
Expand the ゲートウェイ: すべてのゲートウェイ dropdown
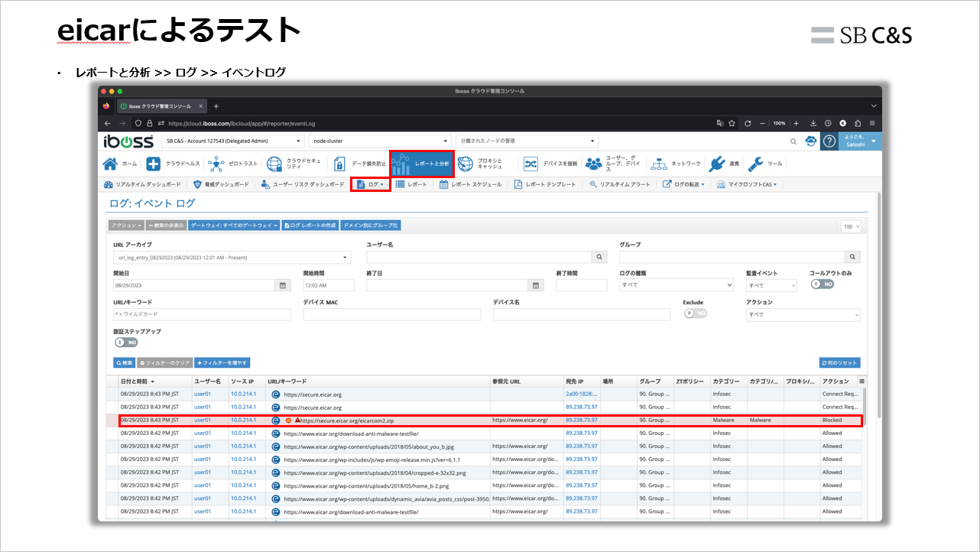click(233, 226)
